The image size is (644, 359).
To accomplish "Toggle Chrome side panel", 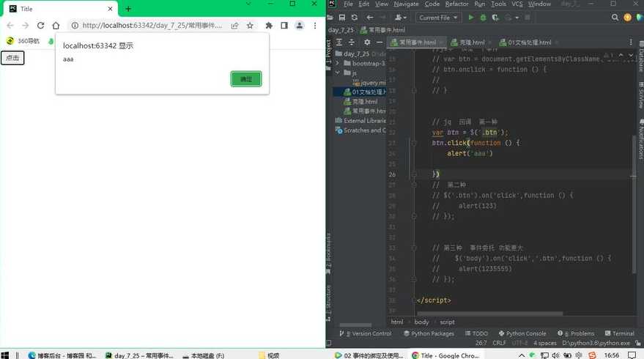I will pyautogui.click(x=284, y=26).
